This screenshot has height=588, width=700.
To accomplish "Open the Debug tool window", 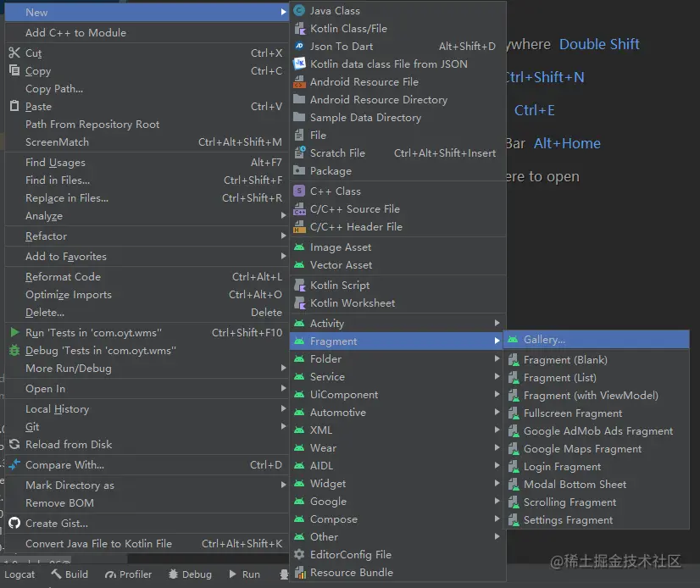I will [190, 574].
